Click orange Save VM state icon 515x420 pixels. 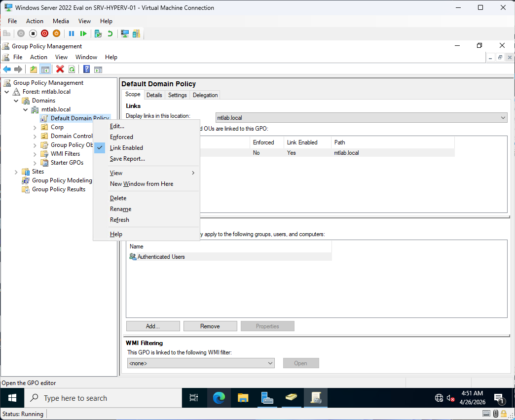pyautogui.click(x=57, y=34)
